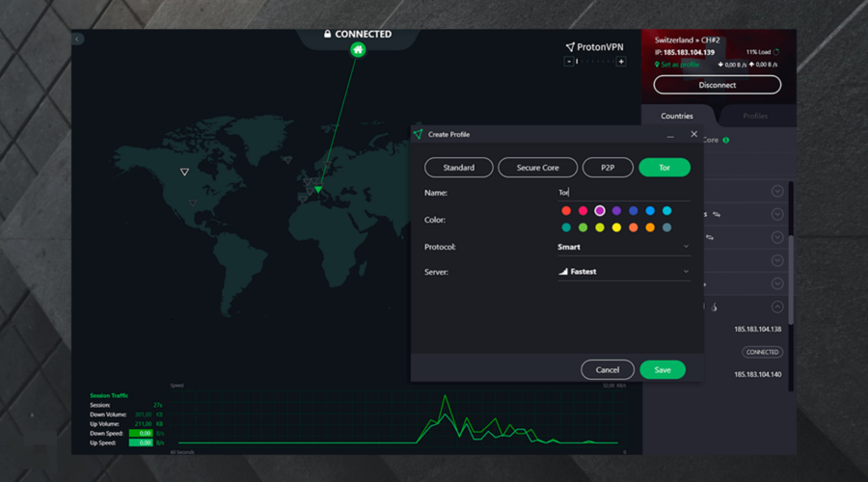Switch to the Countries tab

pyautogui.click(x=676, y=116)
